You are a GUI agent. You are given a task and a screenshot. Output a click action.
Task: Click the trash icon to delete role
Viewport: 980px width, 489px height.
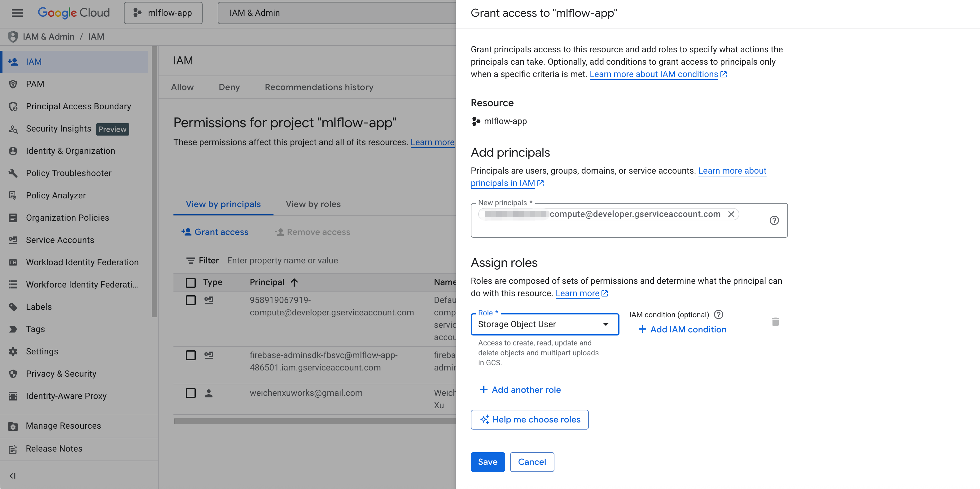[x=775, y=322]
